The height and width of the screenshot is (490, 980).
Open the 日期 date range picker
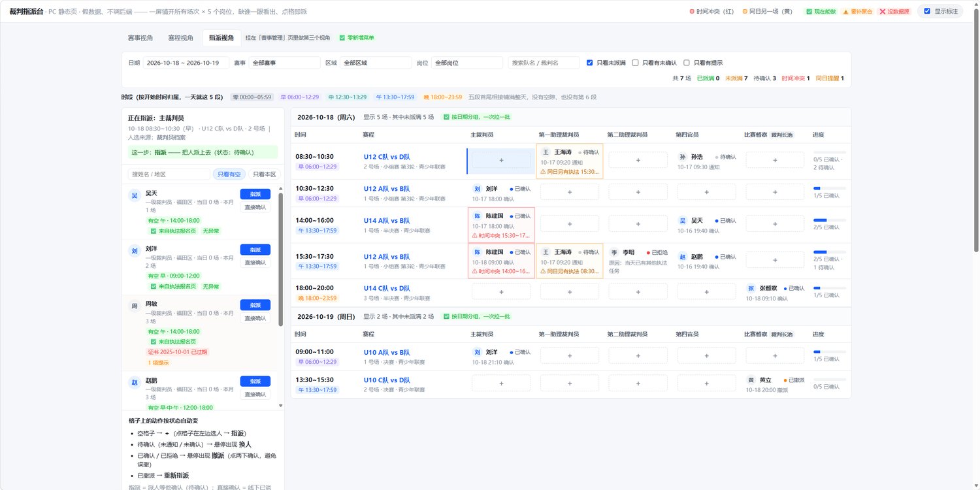pyautogui.click(x=186, y=63)
